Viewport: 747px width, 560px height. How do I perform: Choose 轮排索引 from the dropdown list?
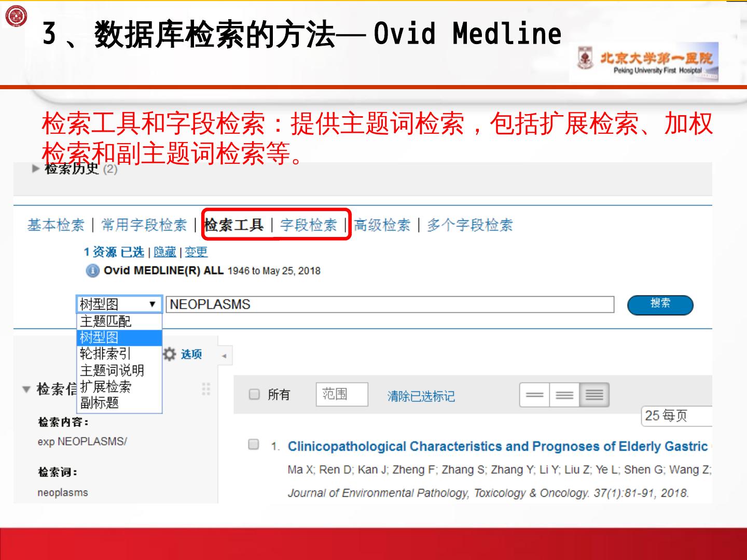pos(119,354)
